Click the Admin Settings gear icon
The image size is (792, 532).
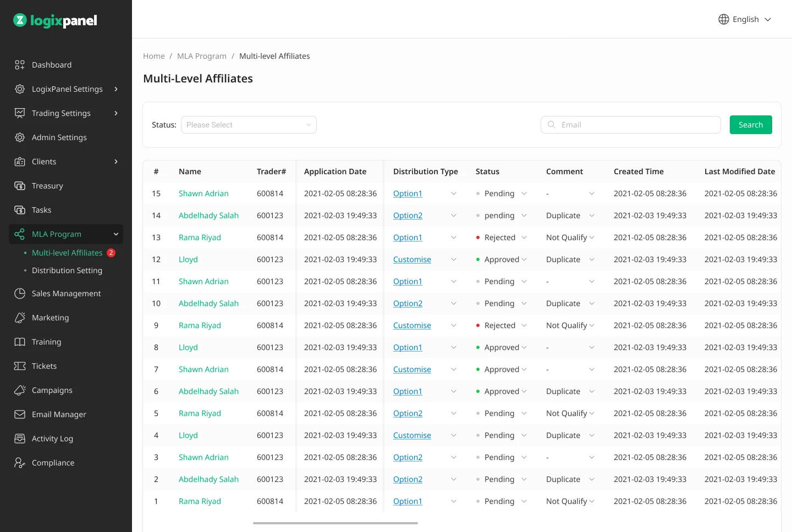pyautogui.click(x=20, y=137)
